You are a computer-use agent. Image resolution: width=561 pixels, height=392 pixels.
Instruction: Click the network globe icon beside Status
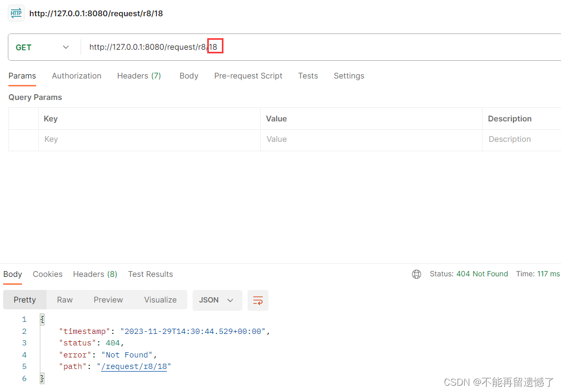(x=417, y=274)
